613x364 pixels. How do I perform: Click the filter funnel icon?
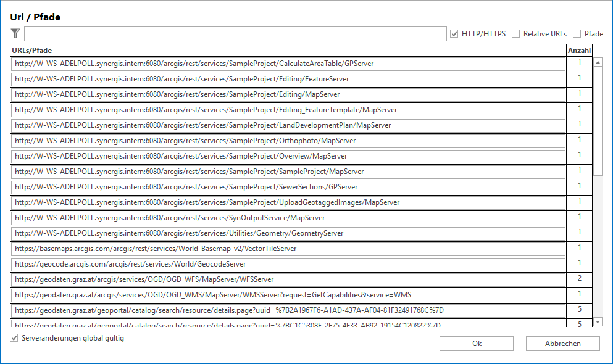pos(15,34)
